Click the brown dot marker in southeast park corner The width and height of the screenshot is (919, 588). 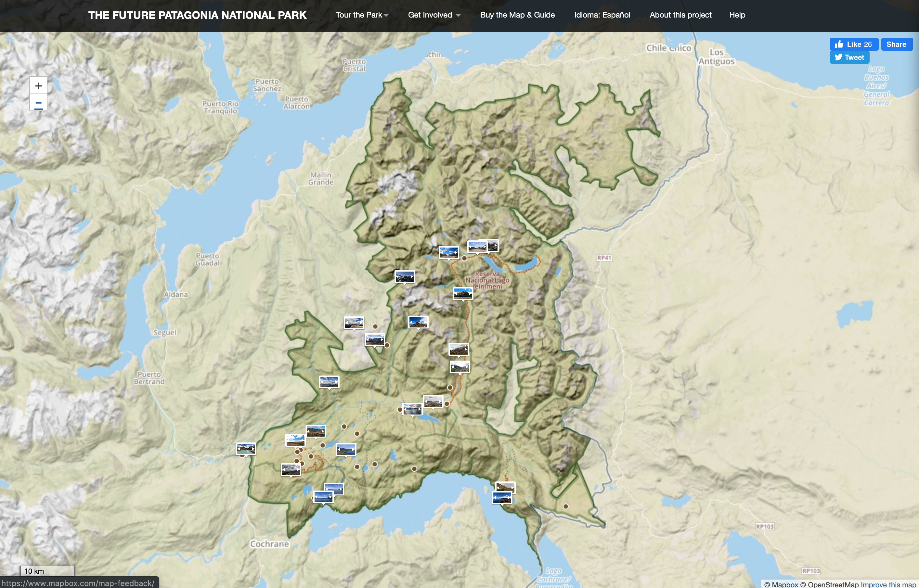pos(565,506)
